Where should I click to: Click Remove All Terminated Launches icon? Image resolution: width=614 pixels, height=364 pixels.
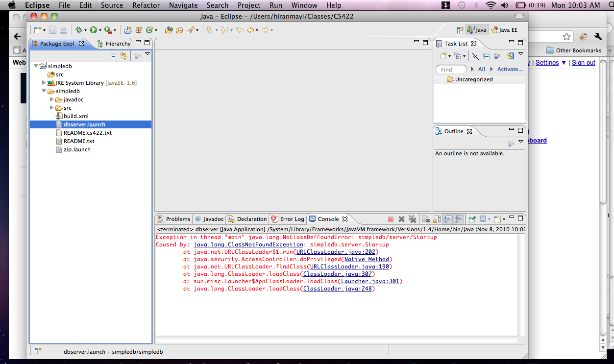pyautogui.click(x=413, y=219)
